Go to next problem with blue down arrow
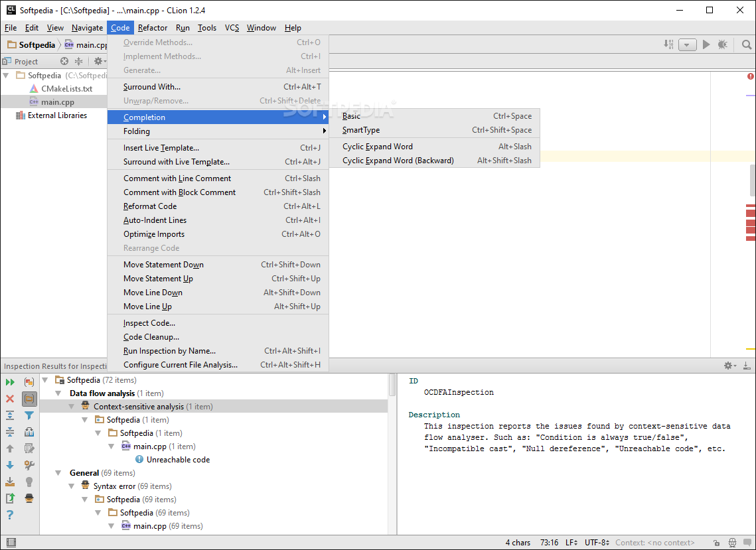The height and width of the screenshot is (550, 756). point(10,465)
